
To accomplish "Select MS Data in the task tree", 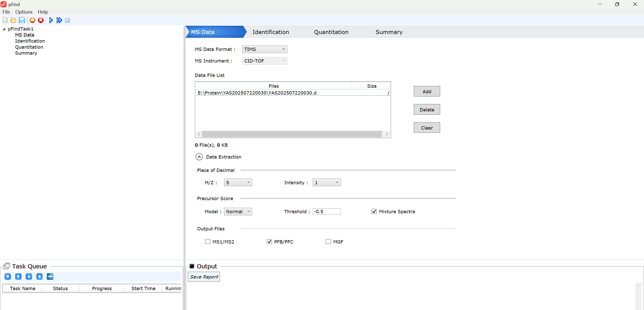I will coord(25,35).
